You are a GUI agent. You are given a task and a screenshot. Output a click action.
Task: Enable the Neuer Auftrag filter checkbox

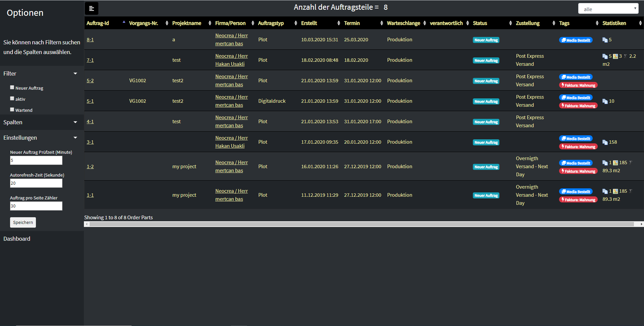tap(12, 87)
